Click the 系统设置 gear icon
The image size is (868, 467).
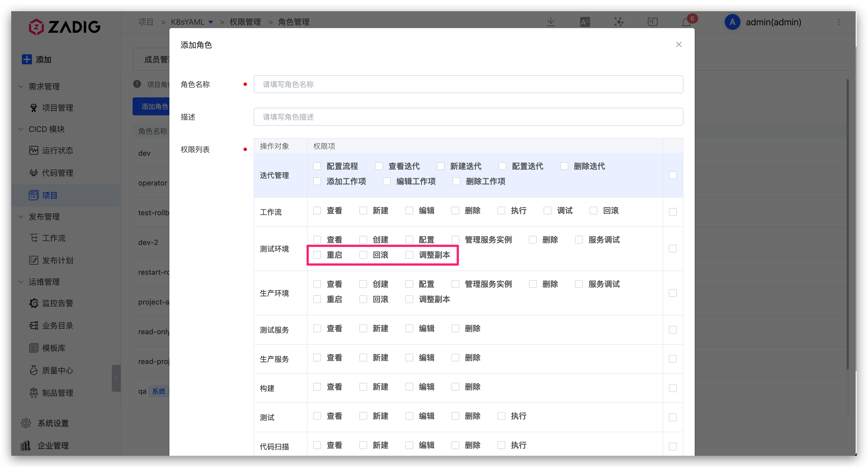click(x=26, y=423)
